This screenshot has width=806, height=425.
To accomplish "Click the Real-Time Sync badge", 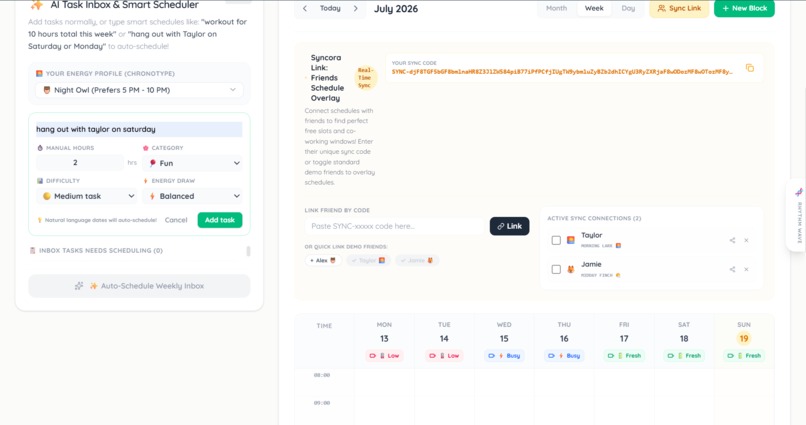I will (365, 78).
